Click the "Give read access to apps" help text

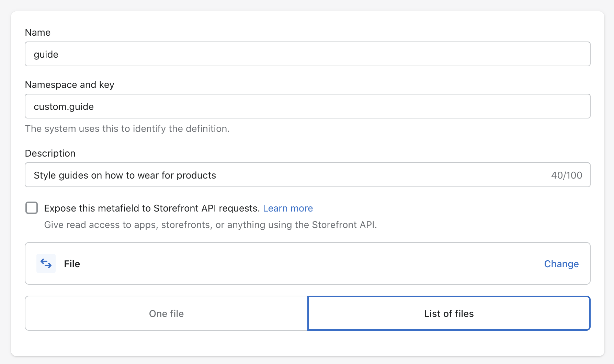pyautogui.click(x=211, y=225)
